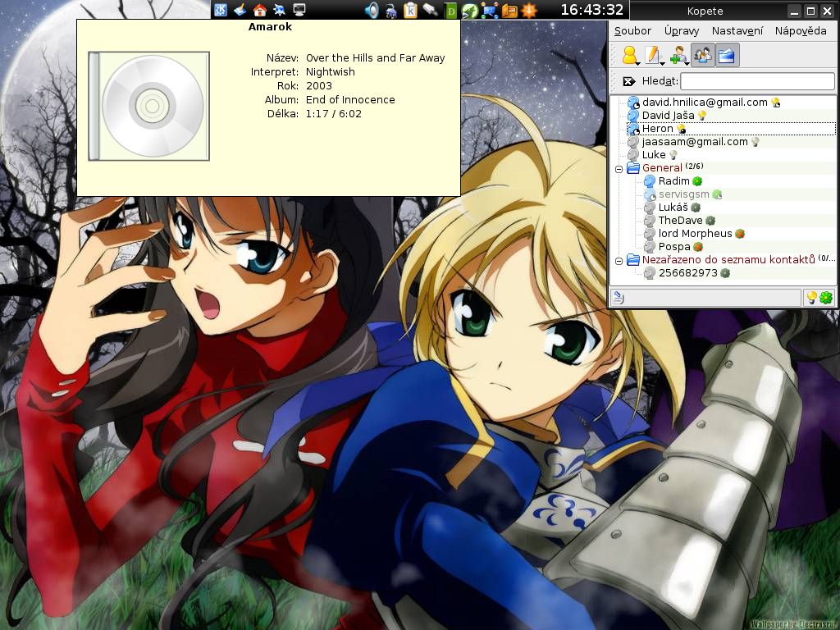Open the Soubor menu
Viewport: 840px width, 630px height.
click(632, 31)
